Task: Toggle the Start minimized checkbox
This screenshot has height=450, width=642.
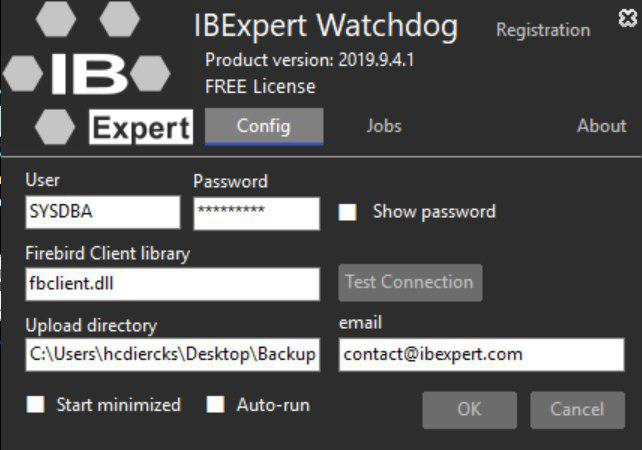Action: coord(36,405)
